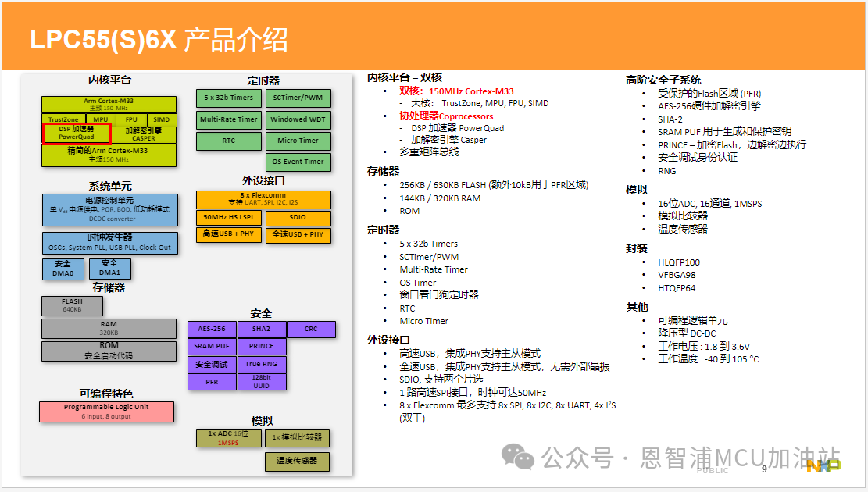The width and height of the screenshot is (868, 492).
Task: Select the 8 x Flexcomm block
Action: [263, 199]
